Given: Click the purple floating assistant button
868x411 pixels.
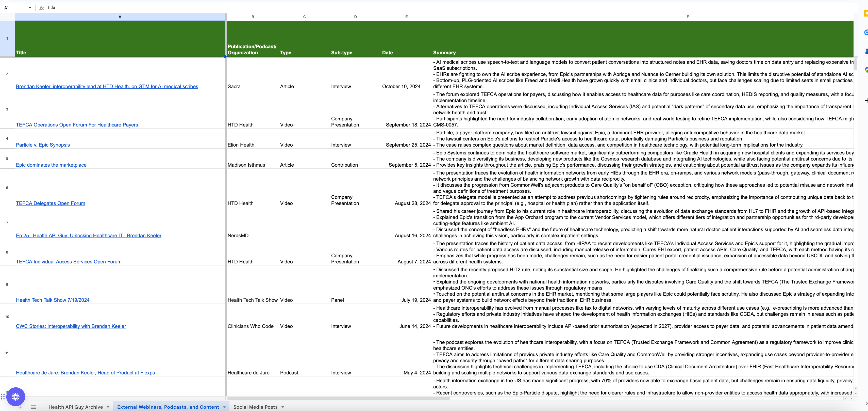Looking at the screenshot, I should 15,397.
